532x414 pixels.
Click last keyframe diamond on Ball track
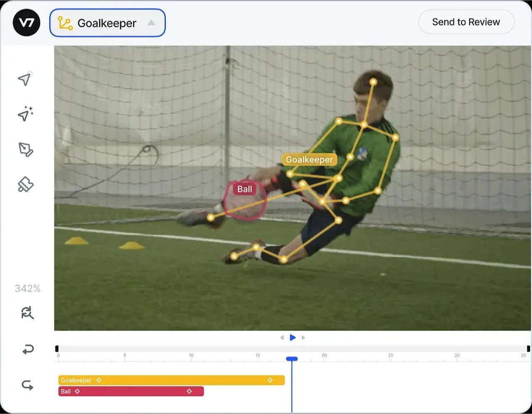tap(190, 391)
